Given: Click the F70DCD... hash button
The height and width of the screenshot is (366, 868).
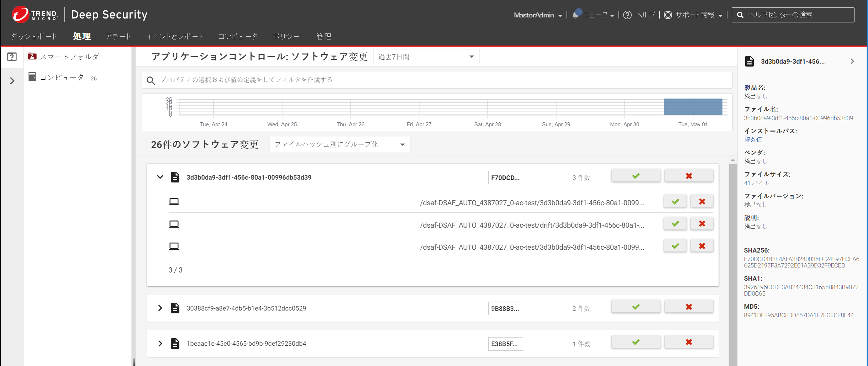Looking at the screenshot, I should 505,178.
